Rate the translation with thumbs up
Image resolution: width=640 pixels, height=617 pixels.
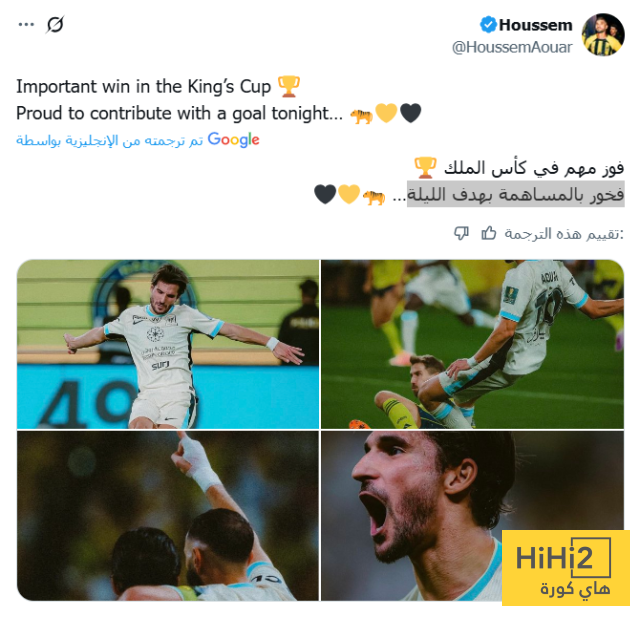point(488,233)
